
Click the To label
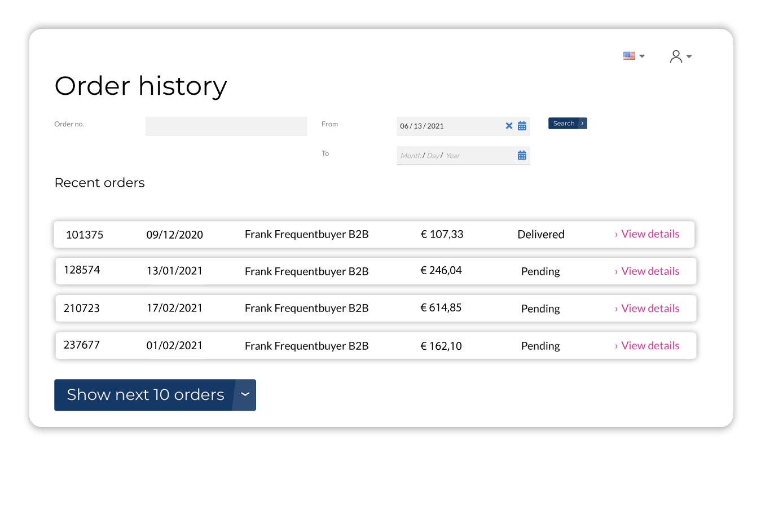click(325, 153)
